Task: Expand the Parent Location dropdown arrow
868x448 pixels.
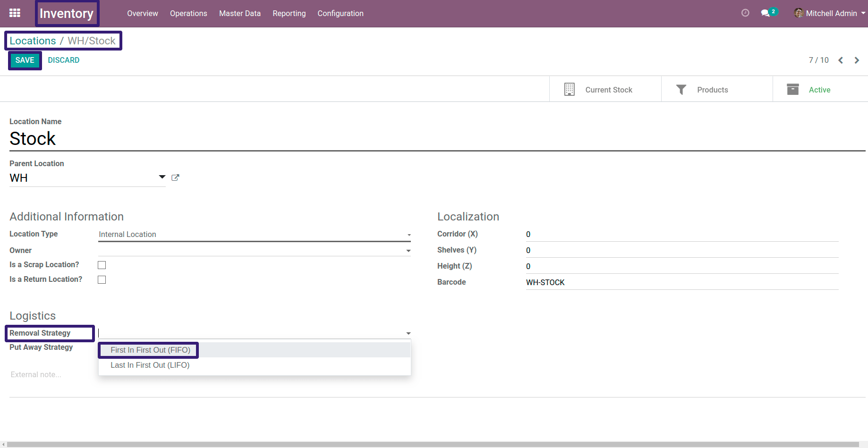Action: click(x=162, y=177)
